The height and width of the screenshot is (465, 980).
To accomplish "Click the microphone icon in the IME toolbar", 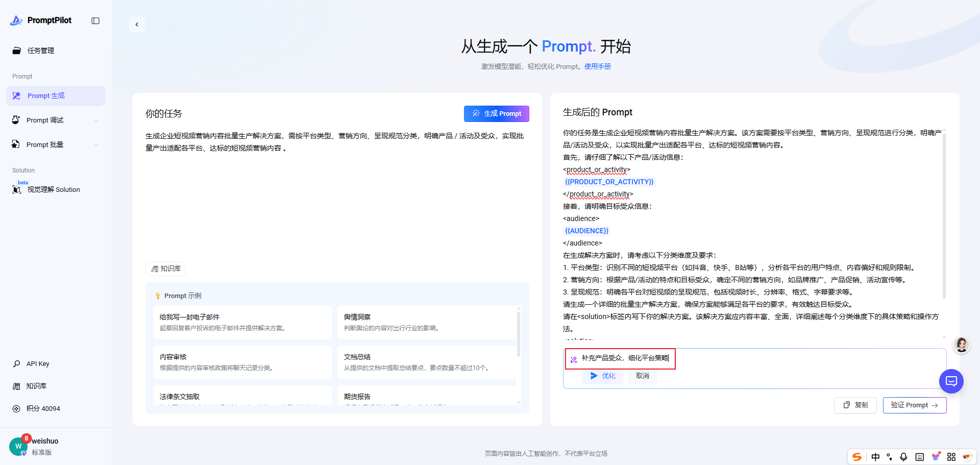I will click(x=903, y=457).
